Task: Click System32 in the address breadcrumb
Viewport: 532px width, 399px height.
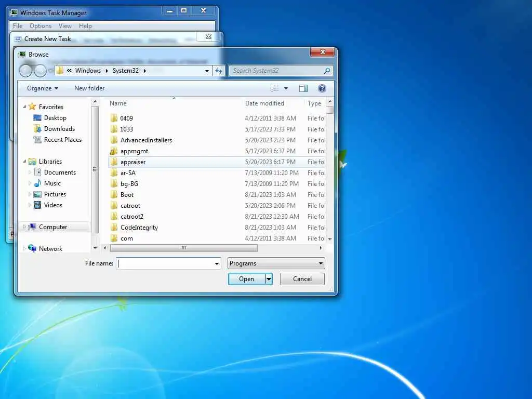Action: [126, 71]
